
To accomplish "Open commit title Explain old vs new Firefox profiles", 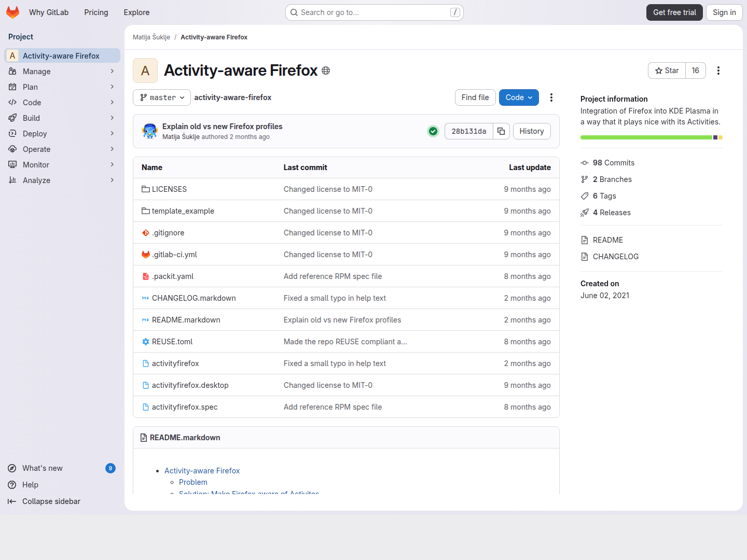I will pyautogui.click(x=223, y=127).
